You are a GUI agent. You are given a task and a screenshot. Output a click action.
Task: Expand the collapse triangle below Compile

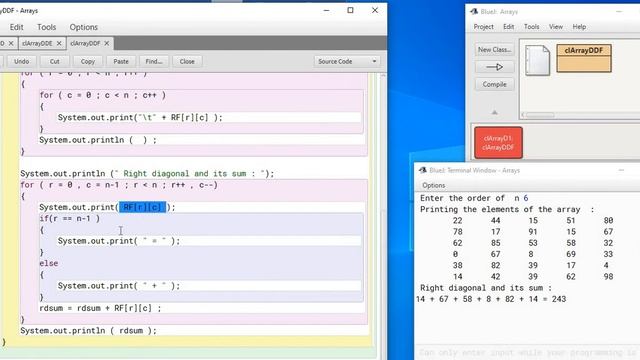[x=495, y=112]
